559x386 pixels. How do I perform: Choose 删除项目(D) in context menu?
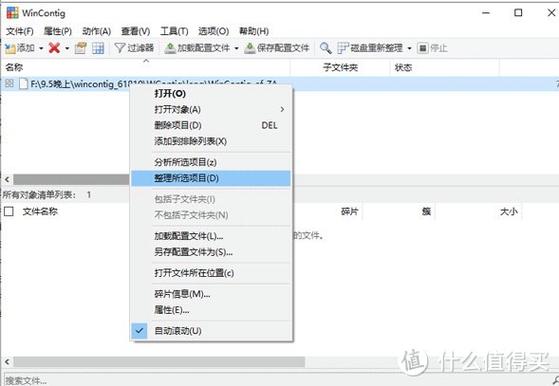pos(211,125)
